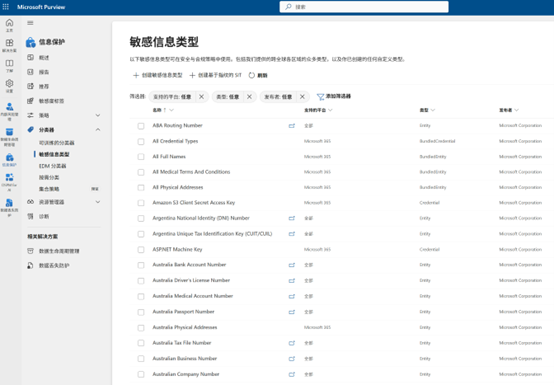The width and height of the screenshot is (554, 385).
Task: Collapse navigation with hamburger icon
Action: (x=30, y=23)
